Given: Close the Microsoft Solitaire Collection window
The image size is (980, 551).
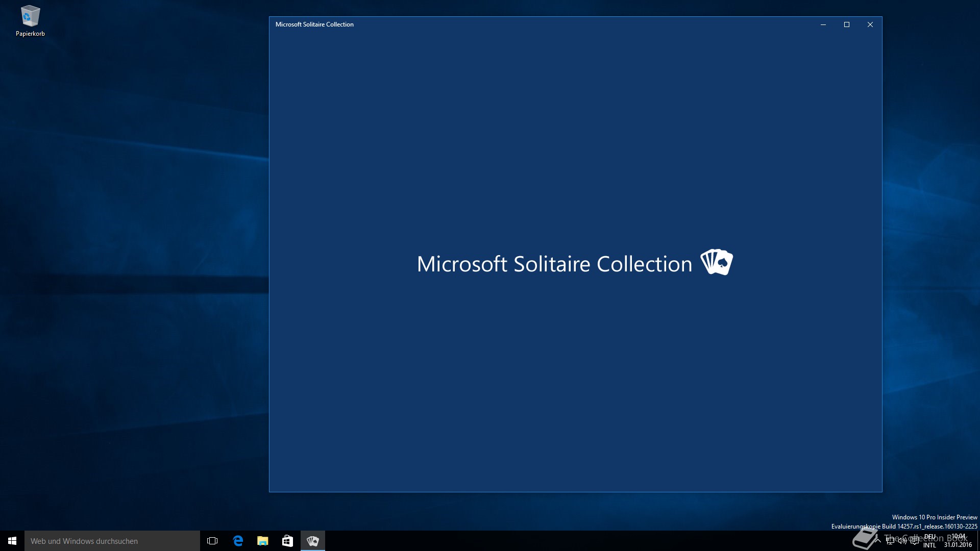Looking at the screenshot, I should click(870, 24).
